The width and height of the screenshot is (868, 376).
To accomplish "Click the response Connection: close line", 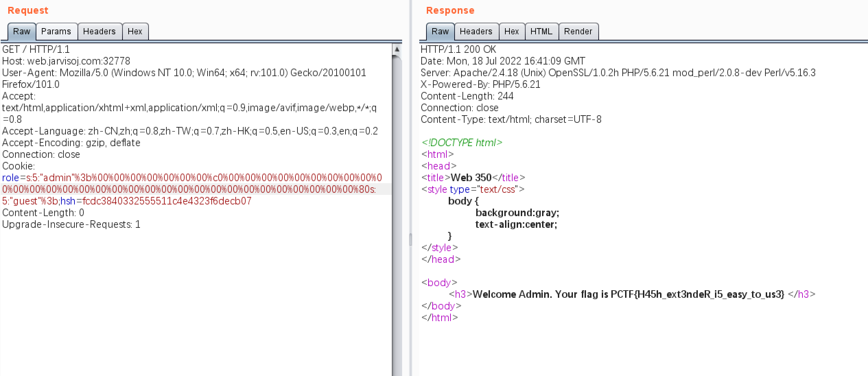I will click(x=460, y=108).
